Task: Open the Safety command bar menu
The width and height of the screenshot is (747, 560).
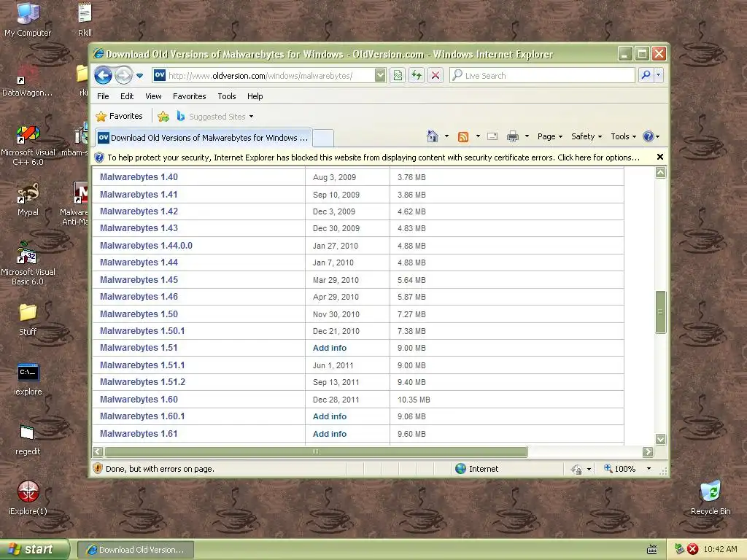Action: pos(587,136)
